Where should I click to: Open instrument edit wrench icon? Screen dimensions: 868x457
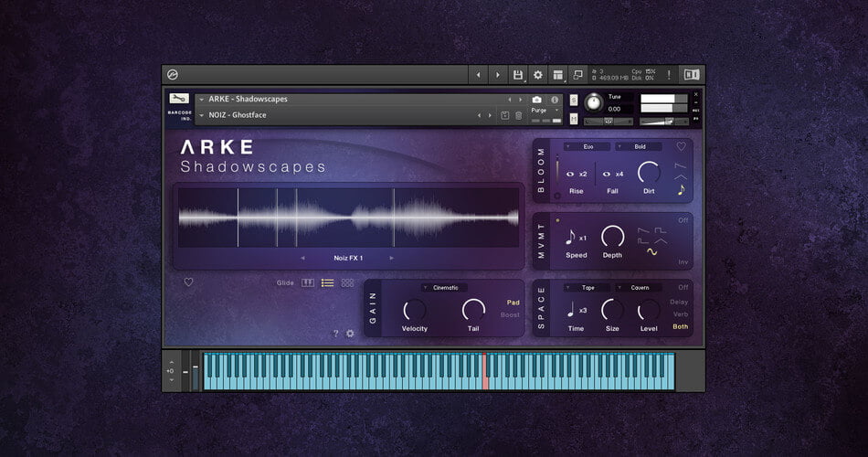(x=179, y=99)
